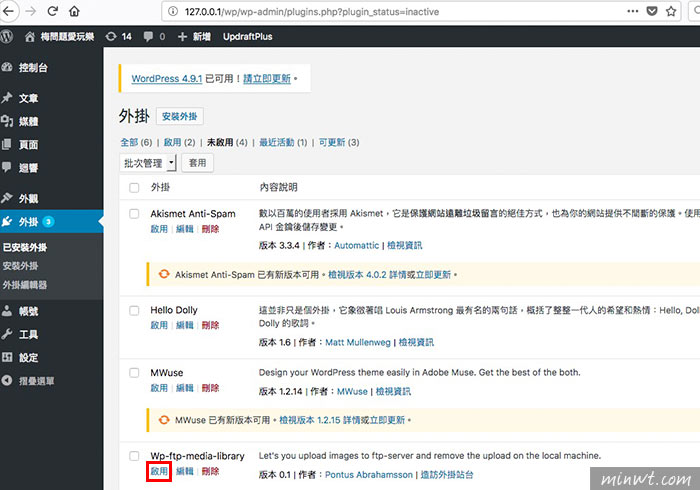The height and width of the screenshot is (490, 700).
Task: Edit Hello Dolly via 編輯 link
Action: [x=185, y=325]
